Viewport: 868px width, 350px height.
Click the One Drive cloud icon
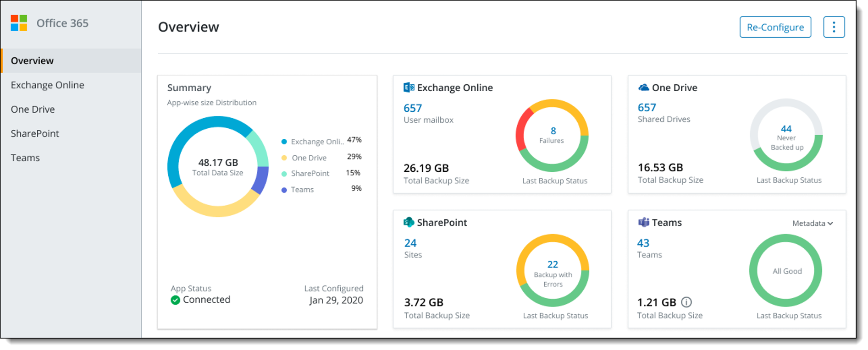(x=644, y=87)
